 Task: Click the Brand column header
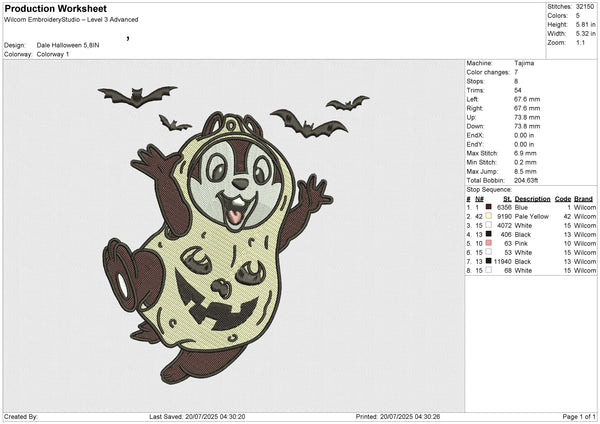584,198
